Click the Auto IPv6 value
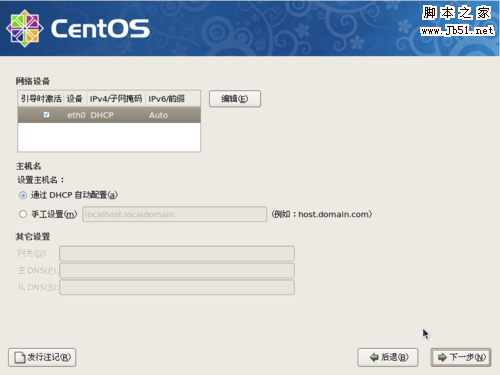This screenshot has width=500, height=375. click(x=158, y=115)
